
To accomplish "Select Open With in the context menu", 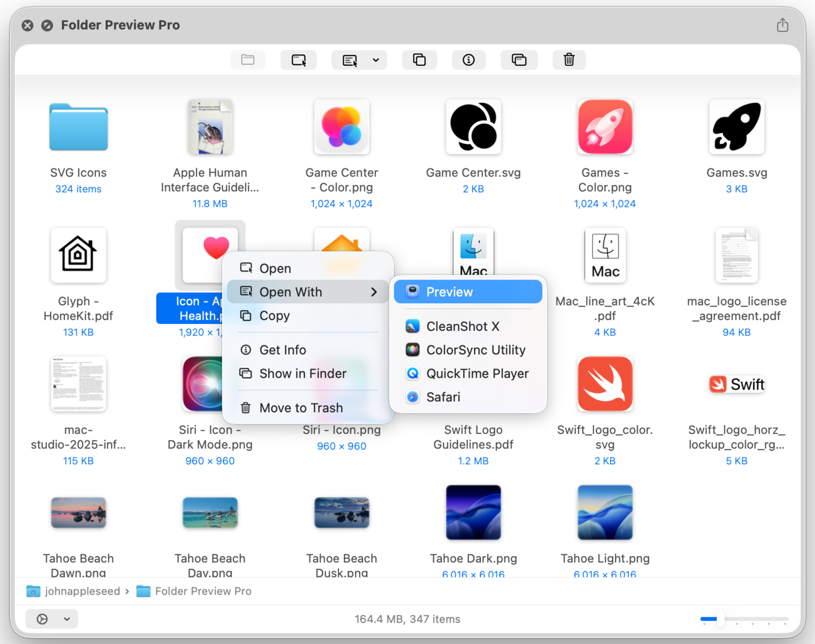I will (x=308, y=292).
